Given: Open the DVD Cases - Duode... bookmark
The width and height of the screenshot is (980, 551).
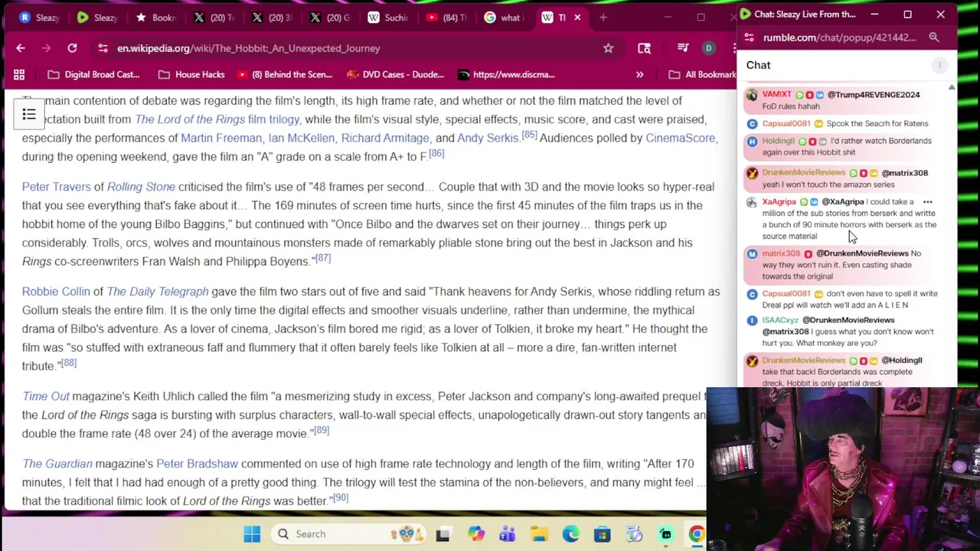Looking at the screenshot, I should coord(395,74).
